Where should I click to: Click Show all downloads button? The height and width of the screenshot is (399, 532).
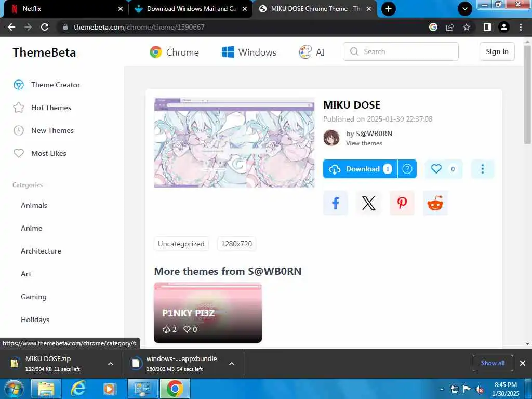pos(493,363)
